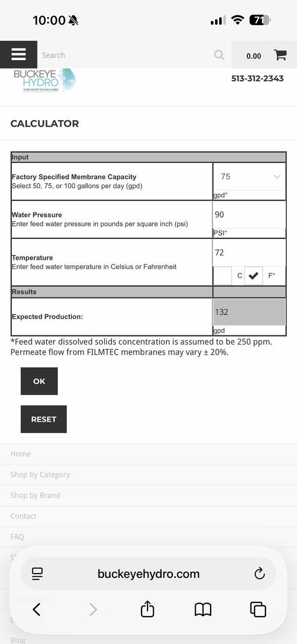Select the water pressure input field
The image size is (297, 644).
[249, 215]
